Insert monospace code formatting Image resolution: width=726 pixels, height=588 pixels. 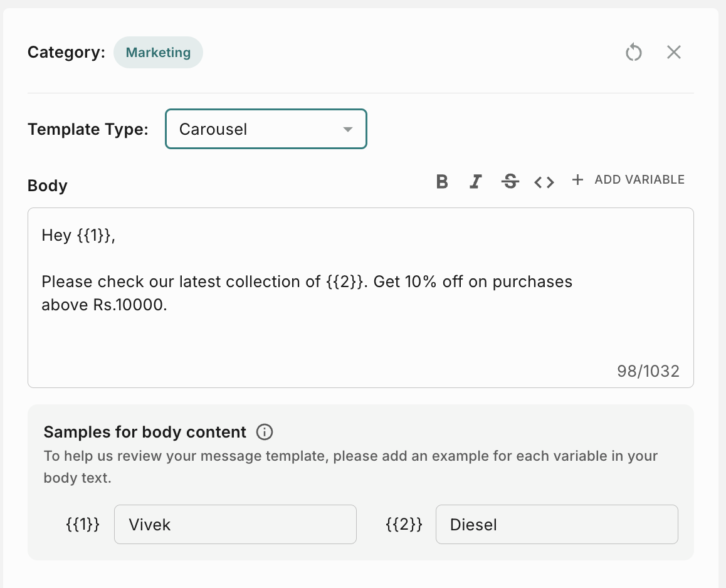[544, 182]
